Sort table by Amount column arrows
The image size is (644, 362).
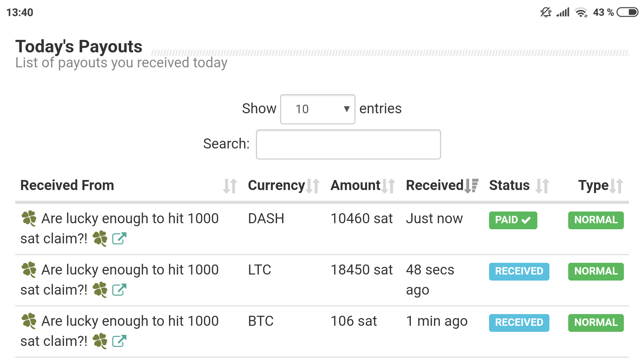click(388, 186)
